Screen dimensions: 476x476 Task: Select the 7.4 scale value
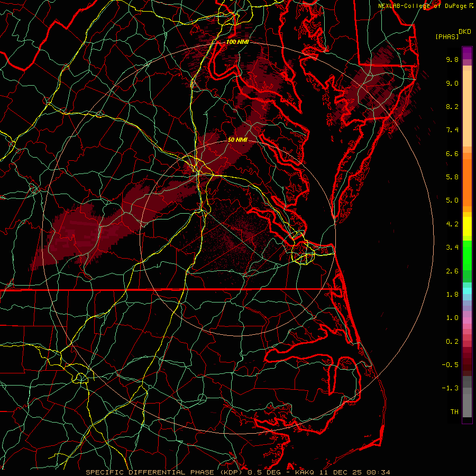[452, 130]
